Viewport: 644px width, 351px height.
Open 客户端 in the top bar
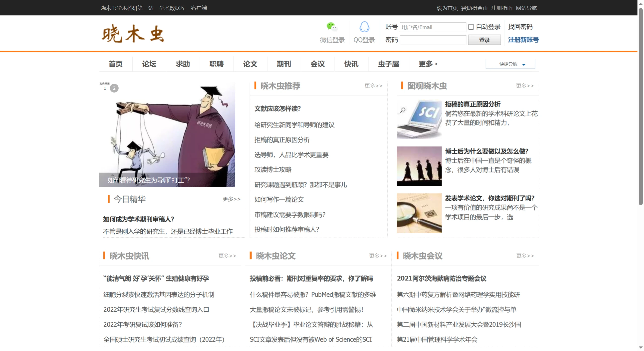(x=199, y=8)
